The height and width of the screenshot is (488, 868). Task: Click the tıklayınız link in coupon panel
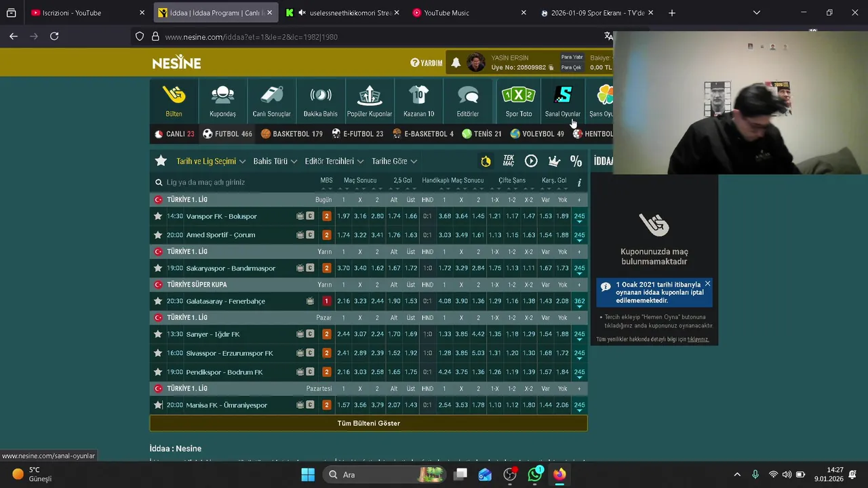[698, 340]
